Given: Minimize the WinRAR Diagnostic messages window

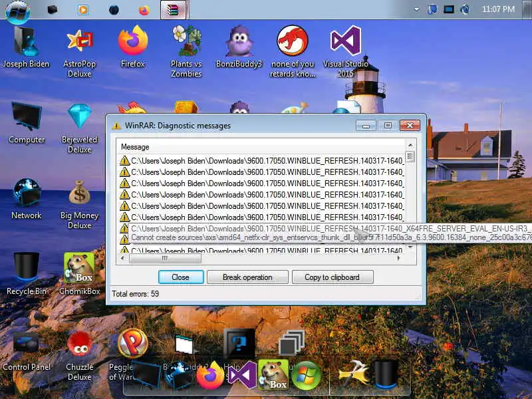Looking at the screenshot, I should [366, 126].
